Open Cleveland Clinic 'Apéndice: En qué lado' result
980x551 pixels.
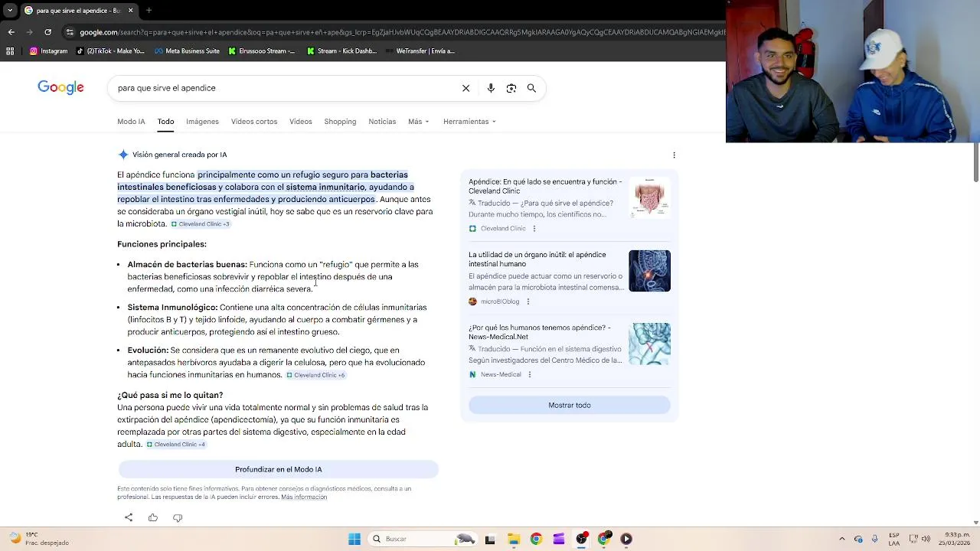tap(545, 187)
